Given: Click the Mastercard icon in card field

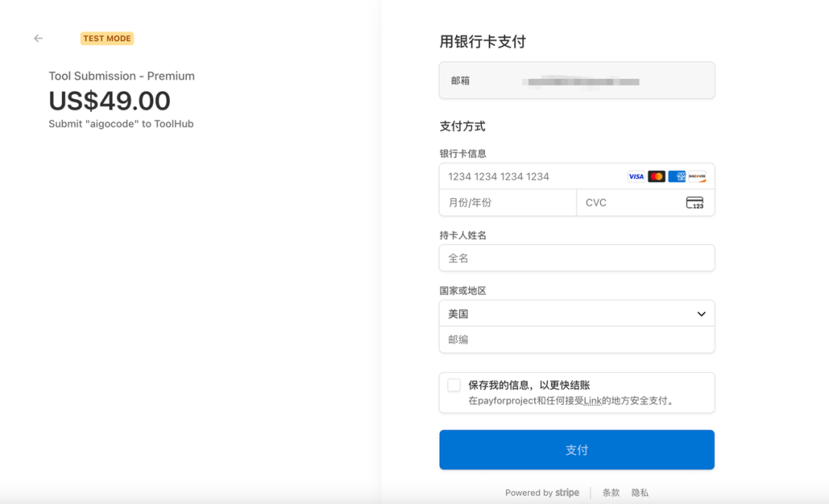Looking at the screenshot, I should coord(656,176).
